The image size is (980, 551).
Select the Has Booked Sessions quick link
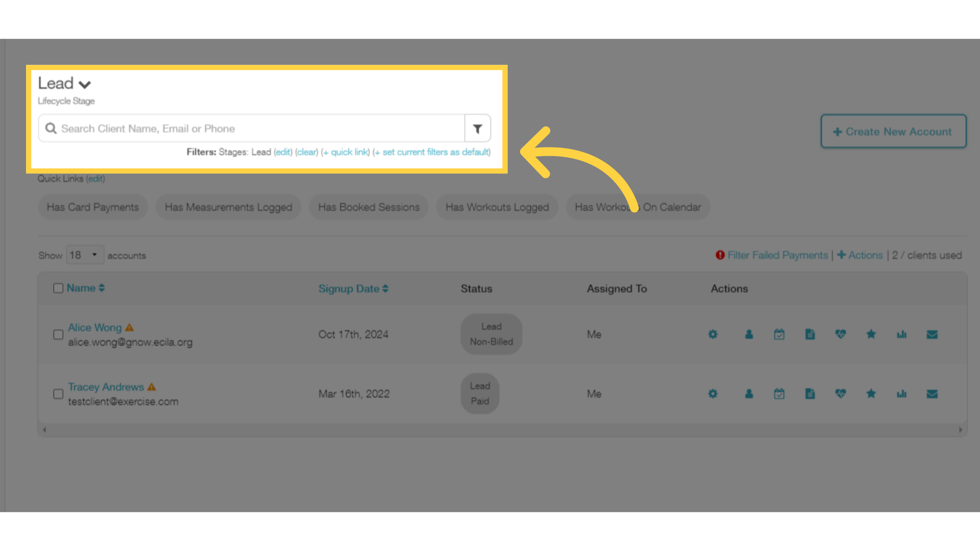368,207
